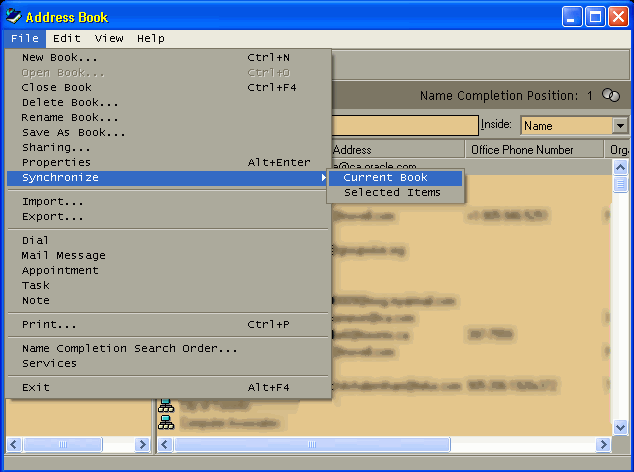Image resolution: width=634 pixels, height=472 pixels.
Task: Select Close Book menu entry
Action: [168, 88]
